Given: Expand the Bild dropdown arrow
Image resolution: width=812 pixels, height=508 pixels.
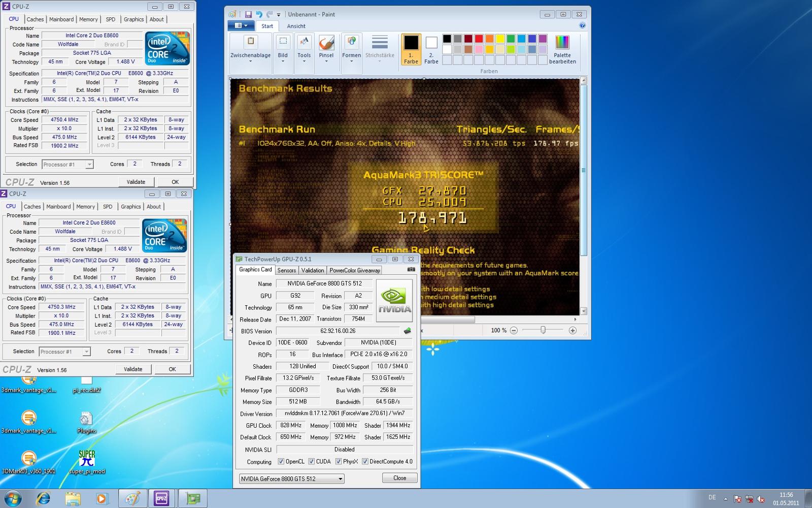Looking at the screenshot, I should [x=283, y=61].
